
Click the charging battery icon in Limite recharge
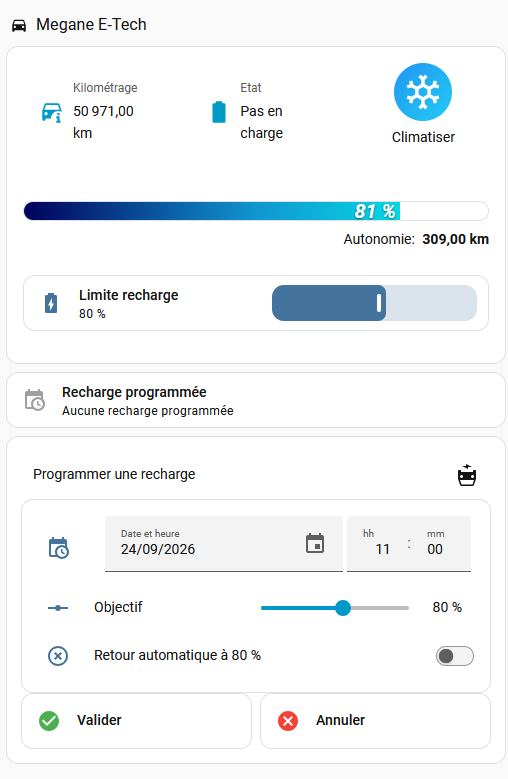[x=51, y=303]
